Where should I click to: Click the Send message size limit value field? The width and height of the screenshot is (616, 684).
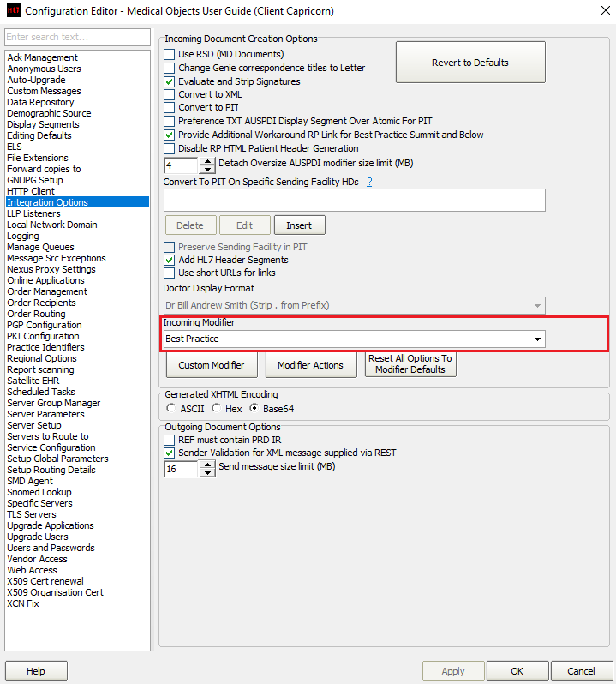(x=182, y=469)
